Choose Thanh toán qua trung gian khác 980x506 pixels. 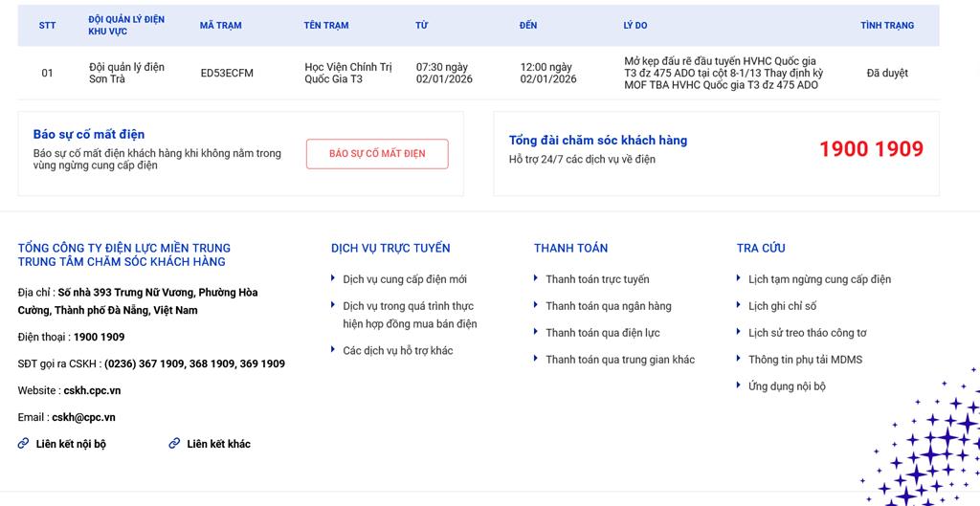[x=620, y=360]
